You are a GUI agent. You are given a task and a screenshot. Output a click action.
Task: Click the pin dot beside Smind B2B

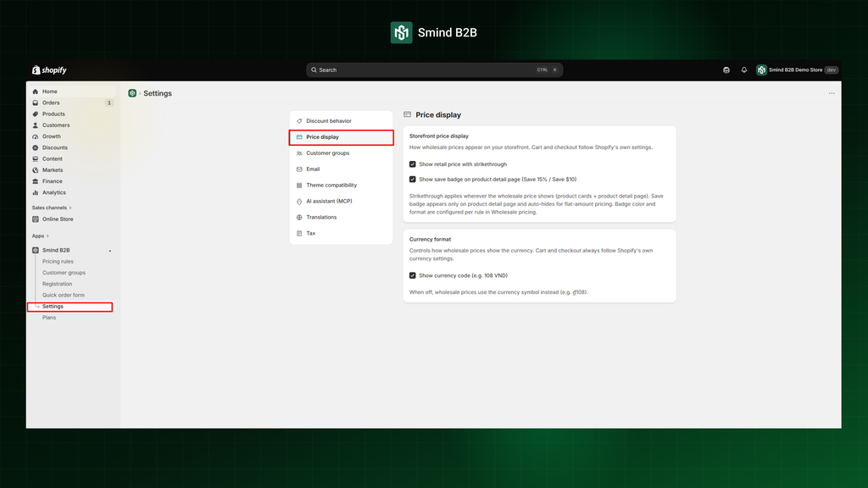(x=110, y=251)
